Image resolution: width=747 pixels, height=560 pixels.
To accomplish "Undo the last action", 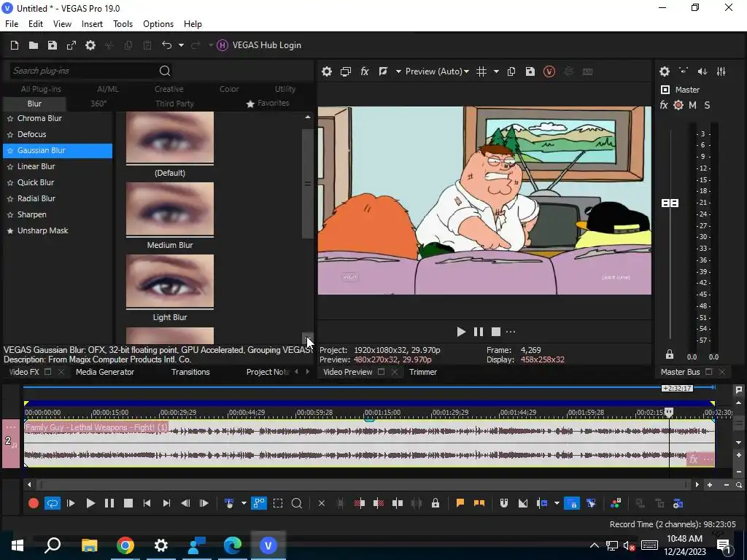I will tap(166, 45).
